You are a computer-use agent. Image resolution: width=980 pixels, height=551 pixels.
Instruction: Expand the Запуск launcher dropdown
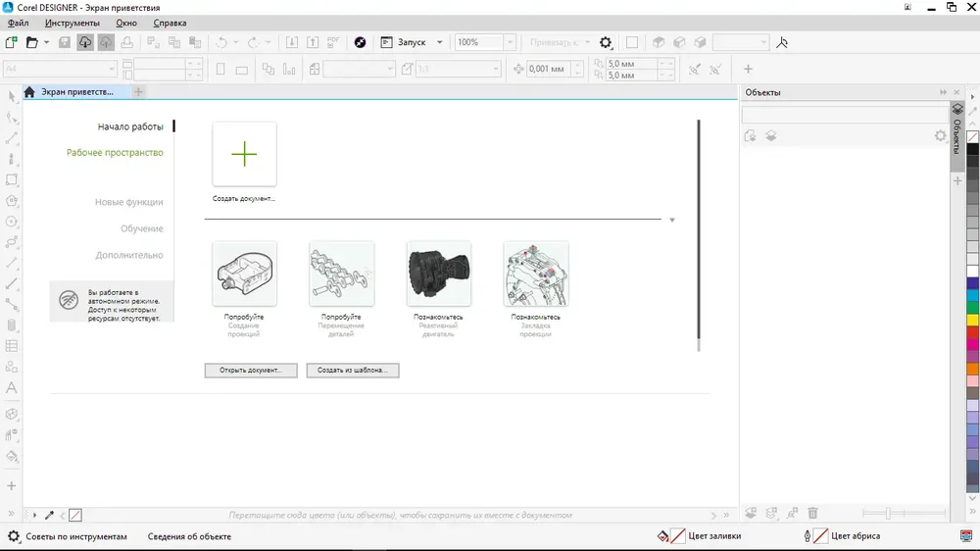(439, 42)
